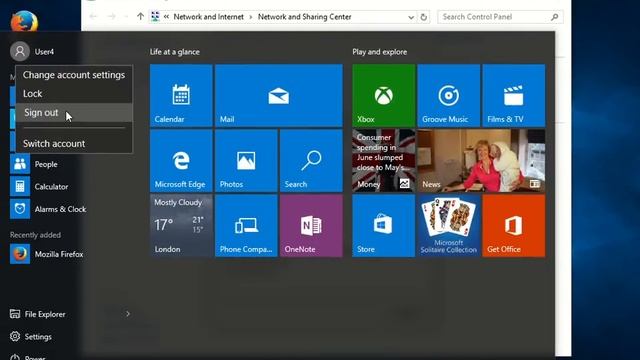This screenshot has width=640, height=360.
Task: Click the User4 account avatar
Action: click(20, 51)
